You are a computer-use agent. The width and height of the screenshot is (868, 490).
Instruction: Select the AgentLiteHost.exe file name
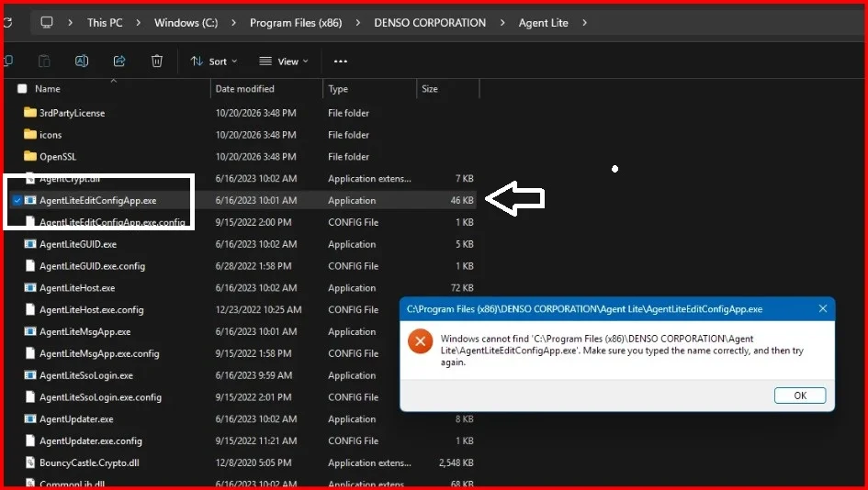[77, 287]
